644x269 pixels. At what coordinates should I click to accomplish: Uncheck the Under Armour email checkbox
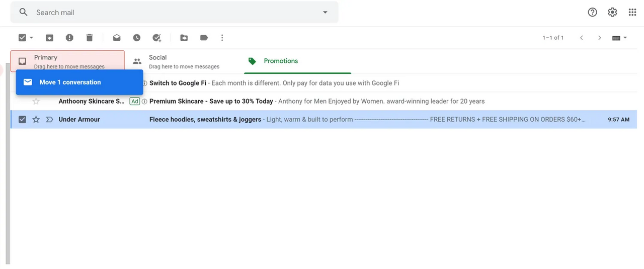tap(22, 120)
